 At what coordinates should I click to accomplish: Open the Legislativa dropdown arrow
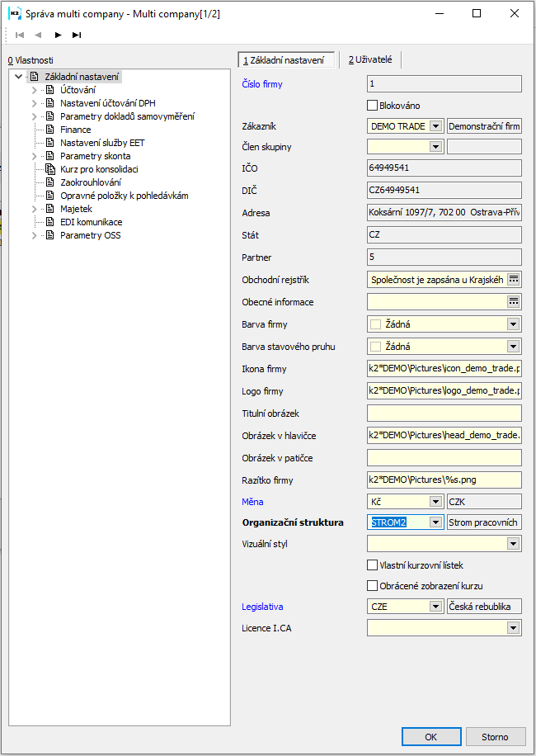[436, 607]
